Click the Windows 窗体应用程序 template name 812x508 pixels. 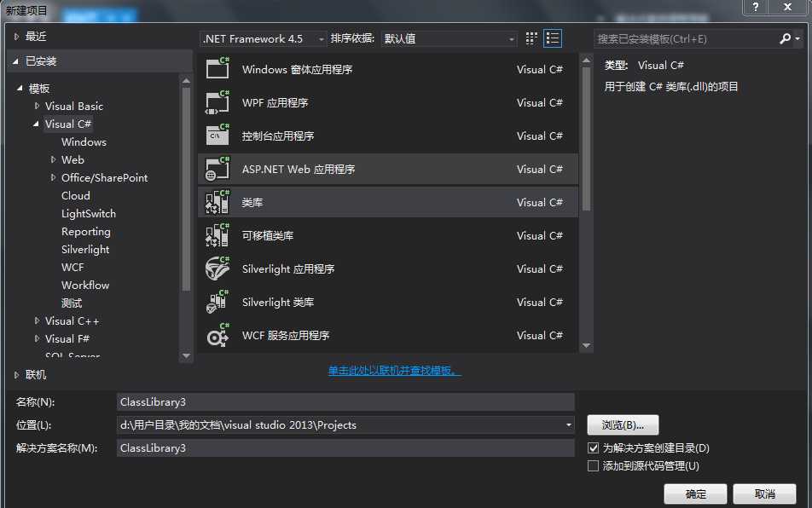(x=297, y=69)
